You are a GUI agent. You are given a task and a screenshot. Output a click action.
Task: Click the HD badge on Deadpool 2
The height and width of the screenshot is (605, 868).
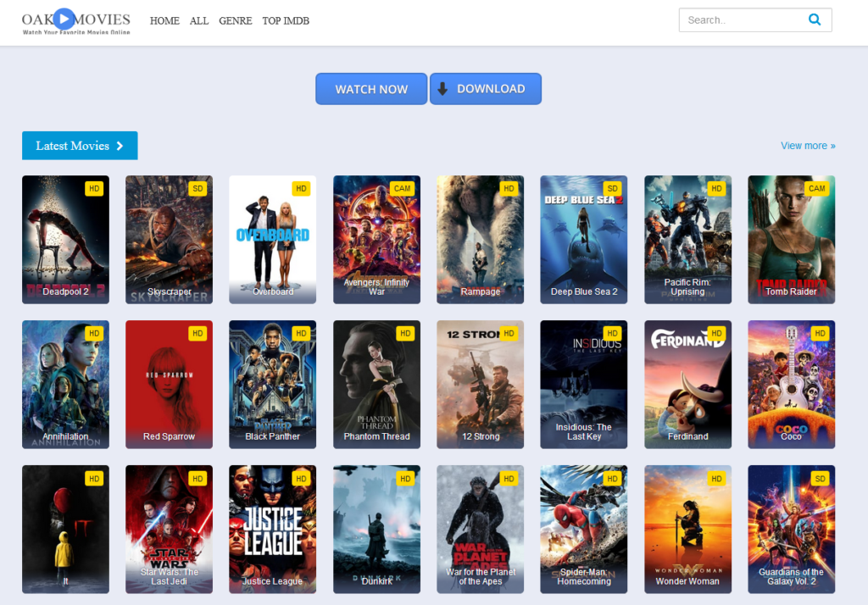click(x=94, y=189)
